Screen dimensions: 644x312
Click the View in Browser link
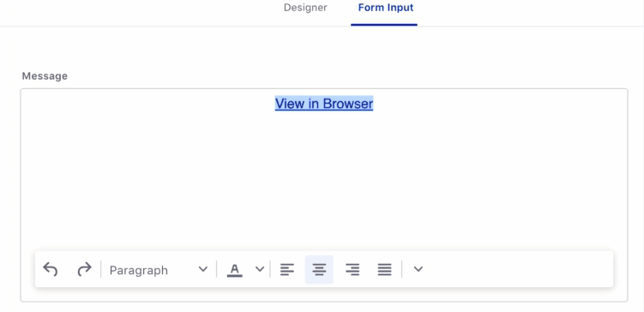point(324,104)
